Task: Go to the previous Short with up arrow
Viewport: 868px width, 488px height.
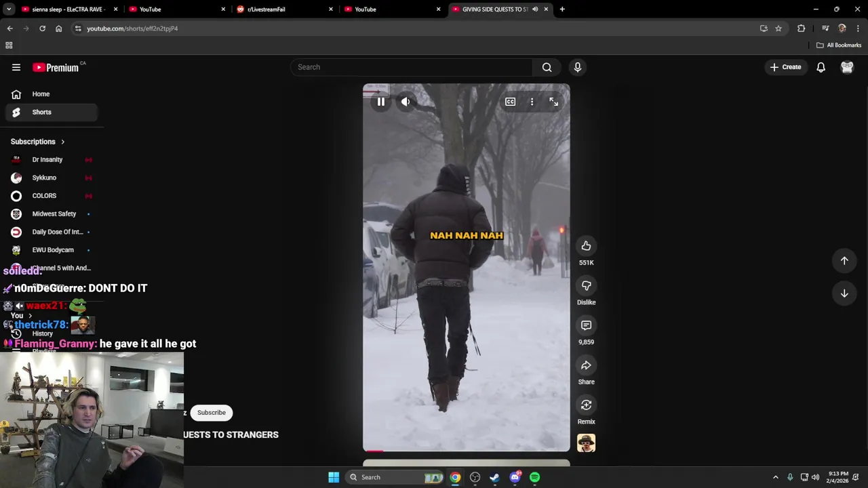Action: coord(844,261)
